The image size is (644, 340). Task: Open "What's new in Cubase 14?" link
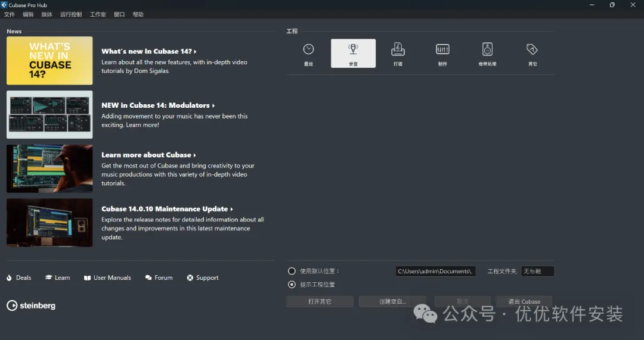coord(148,51)
